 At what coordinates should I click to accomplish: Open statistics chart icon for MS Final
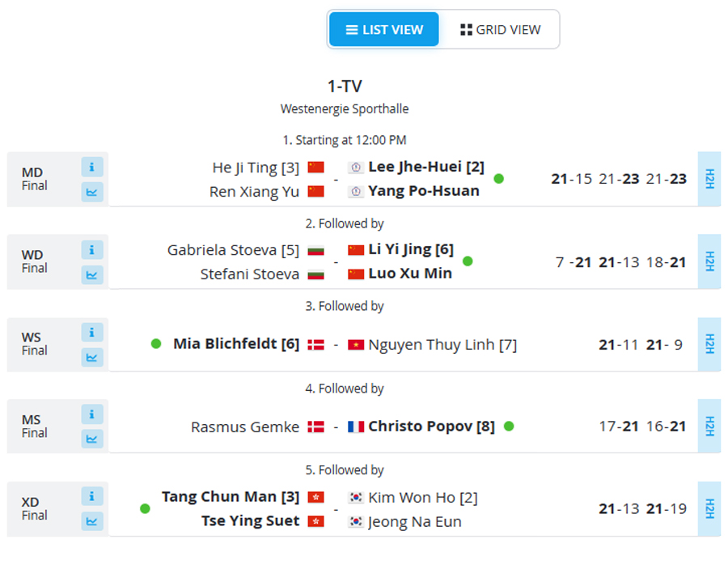tap(92, 439)
